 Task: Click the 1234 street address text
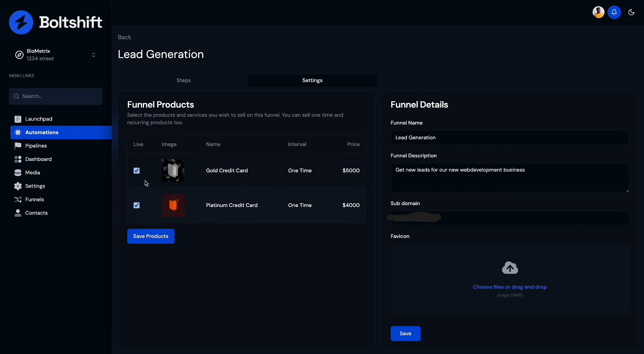[x=40, y=59]
